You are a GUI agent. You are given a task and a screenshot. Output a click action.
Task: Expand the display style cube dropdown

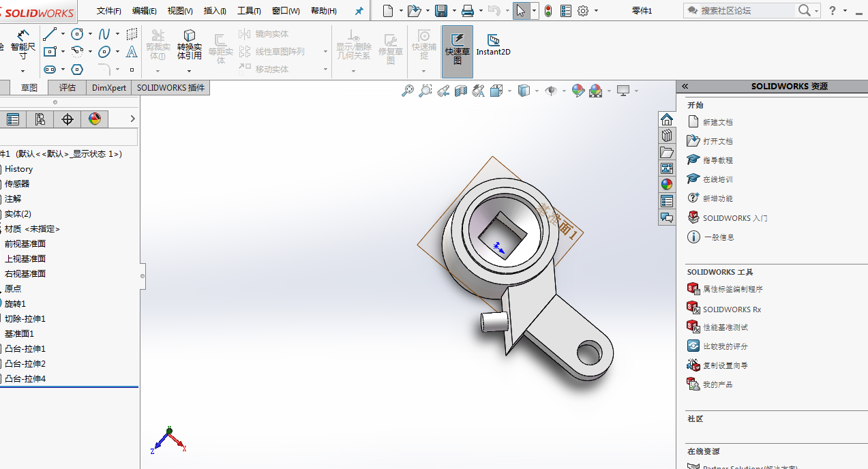coord(537,91)
